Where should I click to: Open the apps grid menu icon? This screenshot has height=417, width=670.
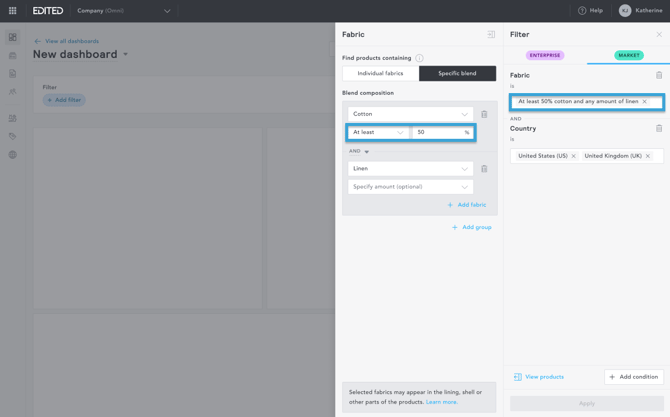pyautogui.click(x=12, y=11)
